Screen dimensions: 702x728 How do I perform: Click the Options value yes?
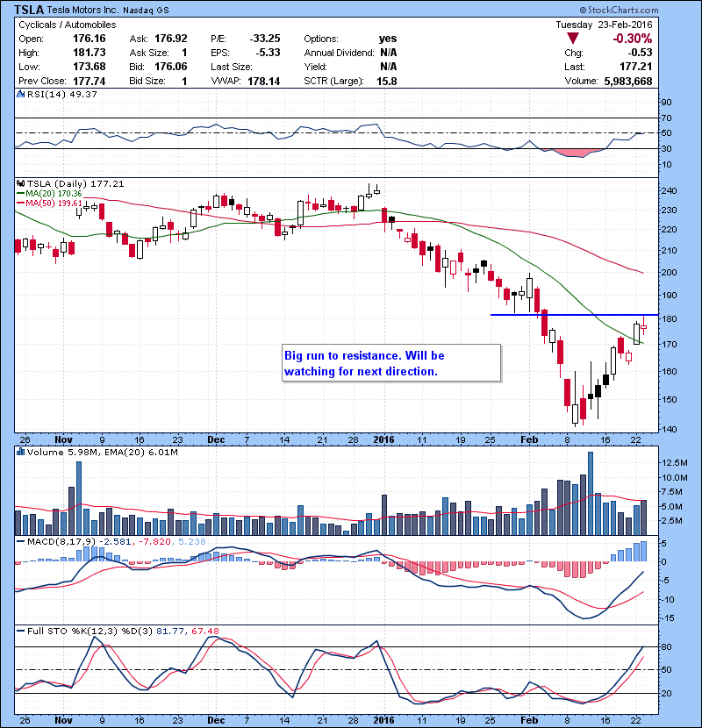pyautogui.click(x=388, y=39)
